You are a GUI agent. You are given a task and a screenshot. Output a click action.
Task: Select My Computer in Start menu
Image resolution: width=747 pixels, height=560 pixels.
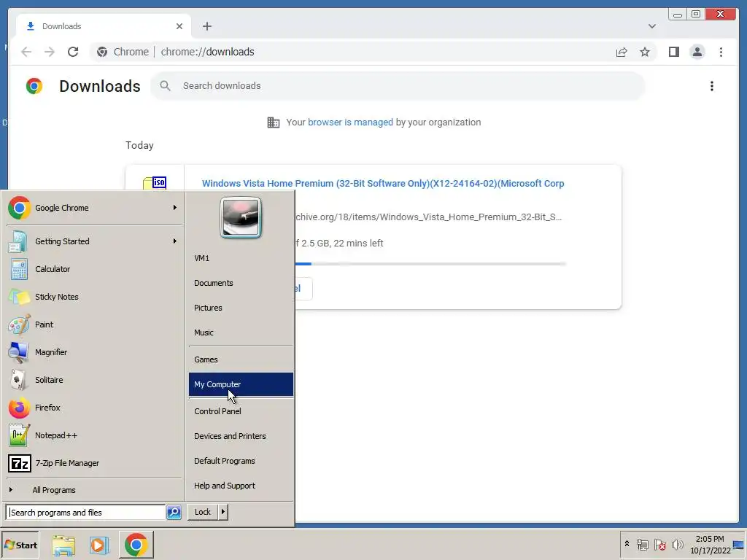[x=241, y=384]
